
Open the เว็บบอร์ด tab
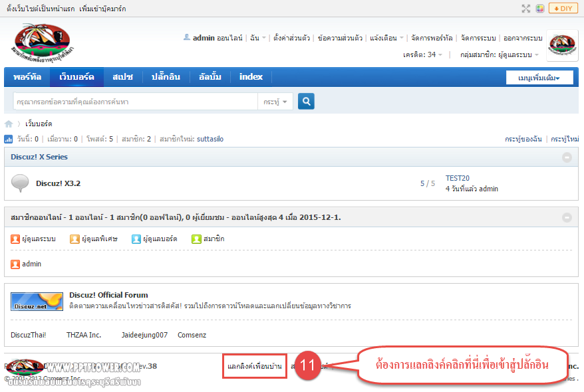point(76,77)
